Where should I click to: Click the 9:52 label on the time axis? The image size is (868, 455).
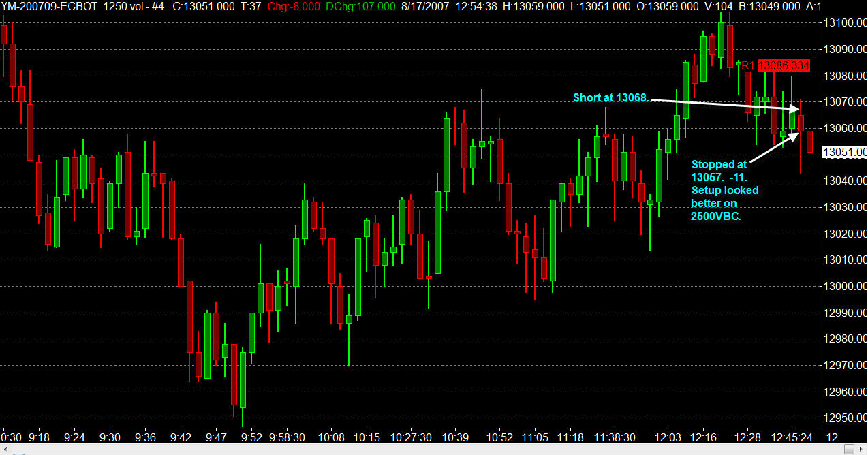click(x=252, y=437)
